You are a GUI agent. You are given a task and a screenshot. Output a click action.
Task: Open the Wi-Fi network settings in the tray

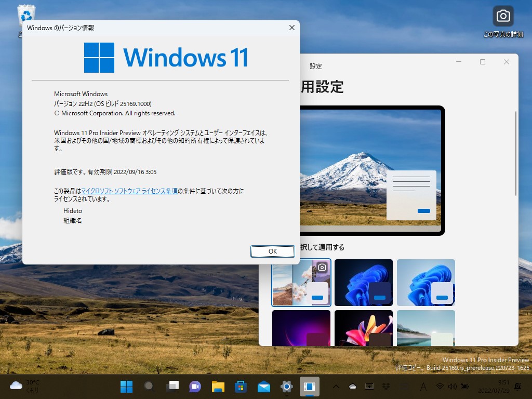tap(440, 387)
